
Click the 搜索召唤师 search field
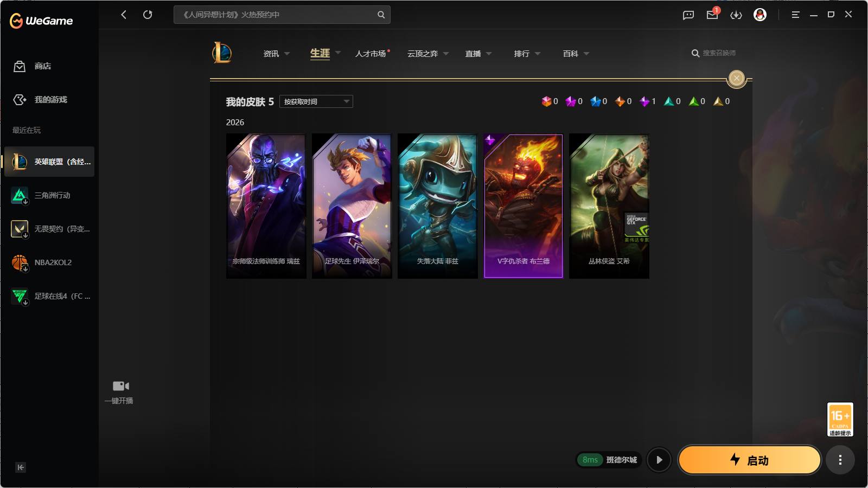point(714,53)
